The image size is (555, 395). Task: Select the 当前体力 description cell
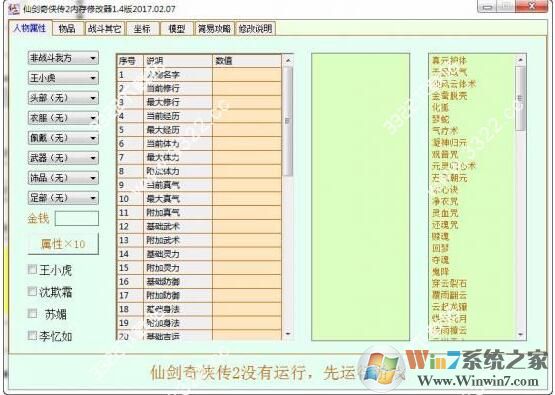(x=178, y=144)
